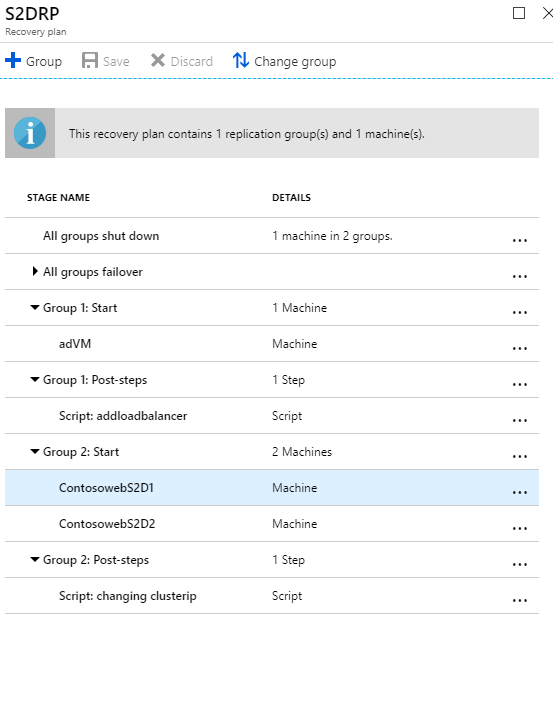This screenshot has width=553, height=702.
Task: Collapse the Group 1: Start stage
Action: click(34, 308)
